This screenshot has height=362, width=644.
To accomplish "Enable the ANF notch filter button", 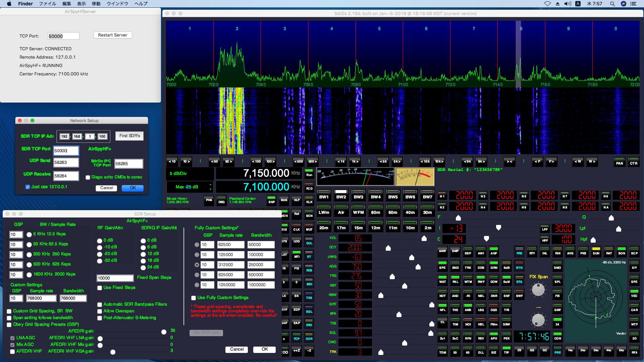I will [x=493, y=251].
